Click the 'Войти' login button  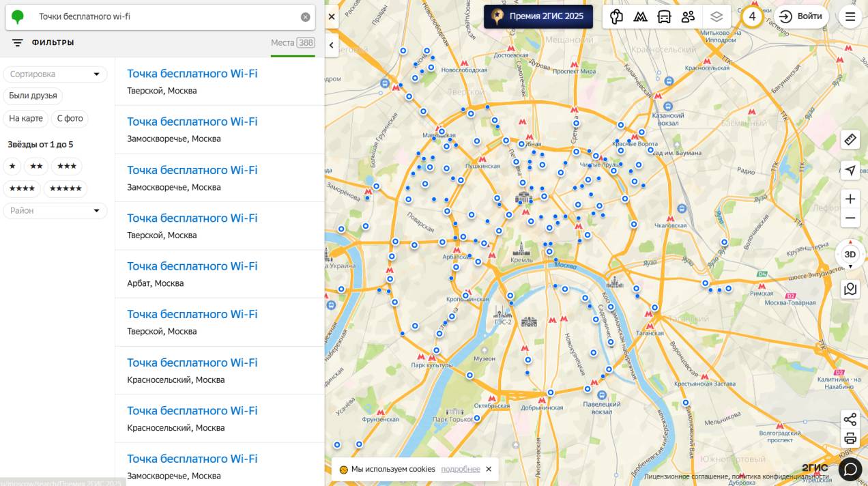pos(801,17)
